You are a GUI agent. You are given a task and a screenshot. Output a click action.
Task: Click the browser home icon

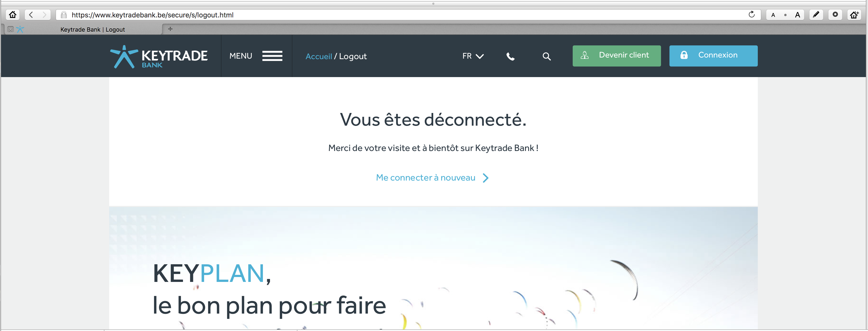coord(12,15)
